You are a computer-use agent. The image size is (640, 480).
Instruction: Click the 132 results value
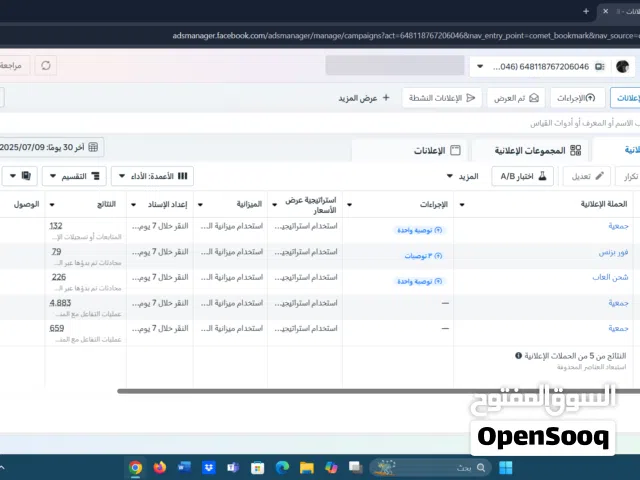pos(56,226)
